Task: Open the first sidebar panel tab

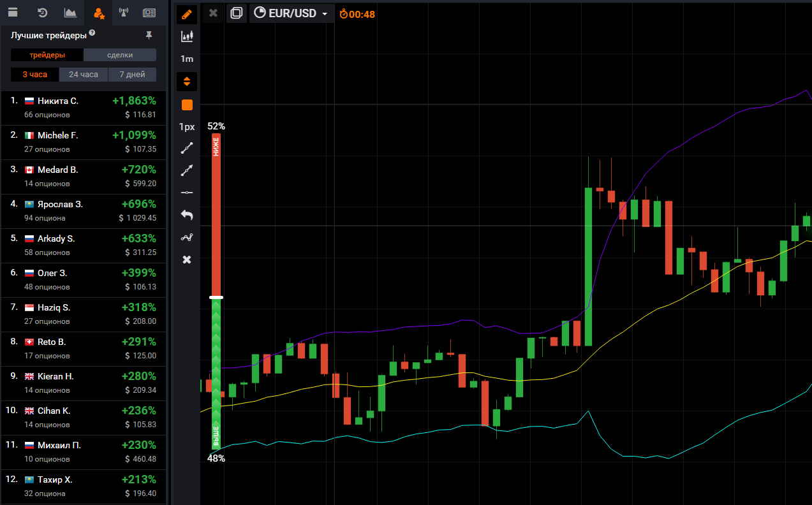Action: pos(13,13)
